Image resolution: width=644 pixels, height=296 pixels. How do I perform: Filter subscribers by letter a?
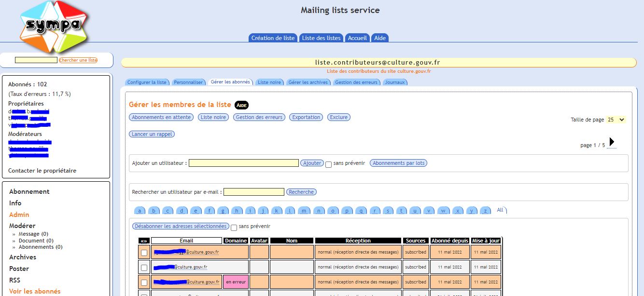pos(139,211)
